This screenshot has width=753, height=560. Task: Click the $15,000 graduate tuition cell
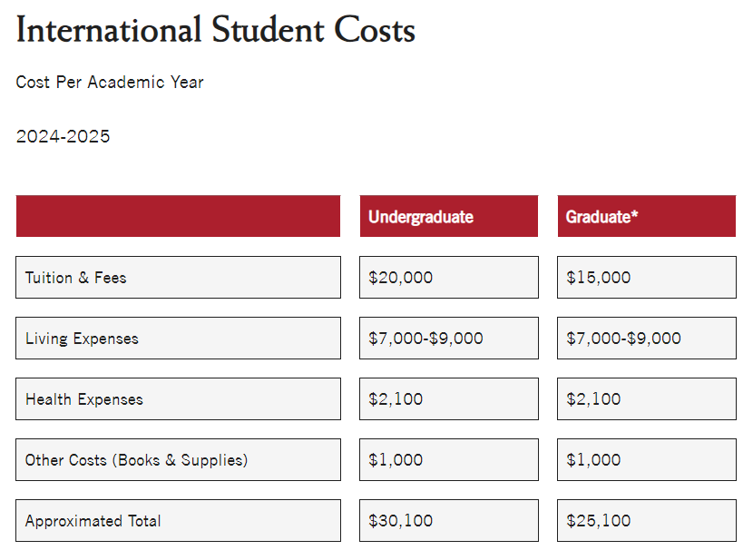click(598, 278)
